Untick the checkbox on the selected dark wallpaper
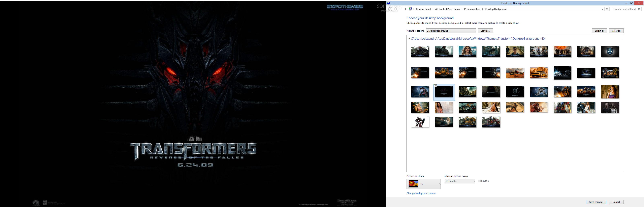Image resolution: width=644 pixels, height=207 pixels. tap(436, 86)
